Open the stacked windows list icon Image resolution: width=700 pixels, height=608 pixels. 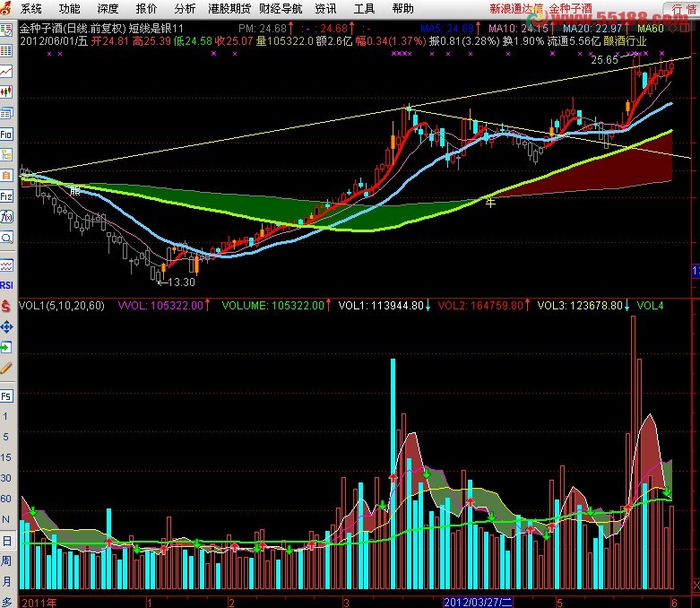[6, 113]
